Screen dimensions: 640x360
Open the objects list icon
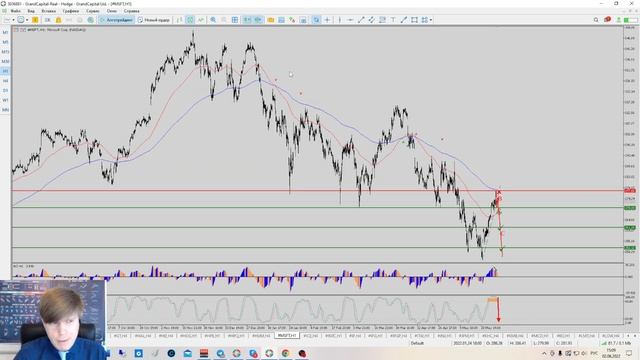coord(292,20)
